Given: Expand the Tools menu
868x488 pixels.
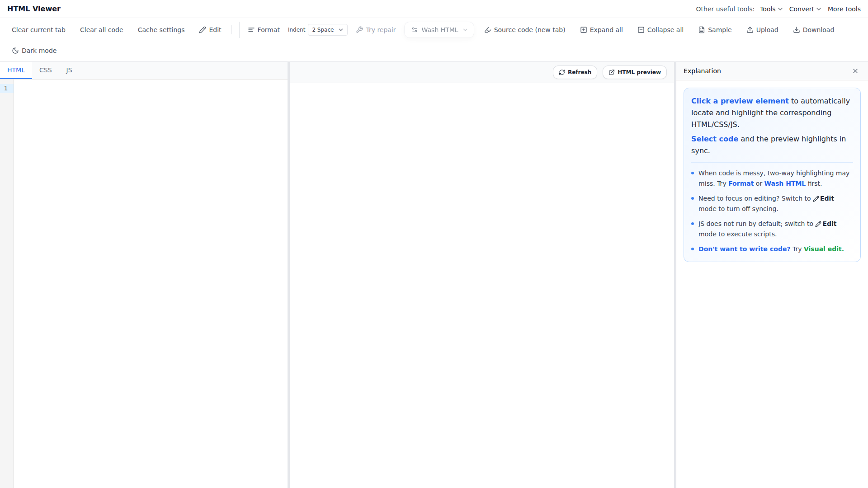Looking at the screenshot, I should click(x=771, y=9).
